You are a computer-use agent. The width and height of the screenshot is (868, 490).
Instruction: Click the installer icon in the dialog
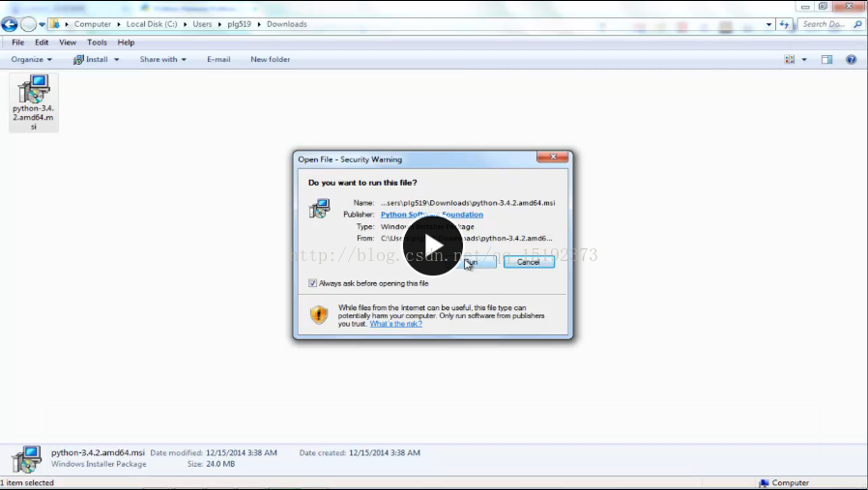tap(319, 208)
